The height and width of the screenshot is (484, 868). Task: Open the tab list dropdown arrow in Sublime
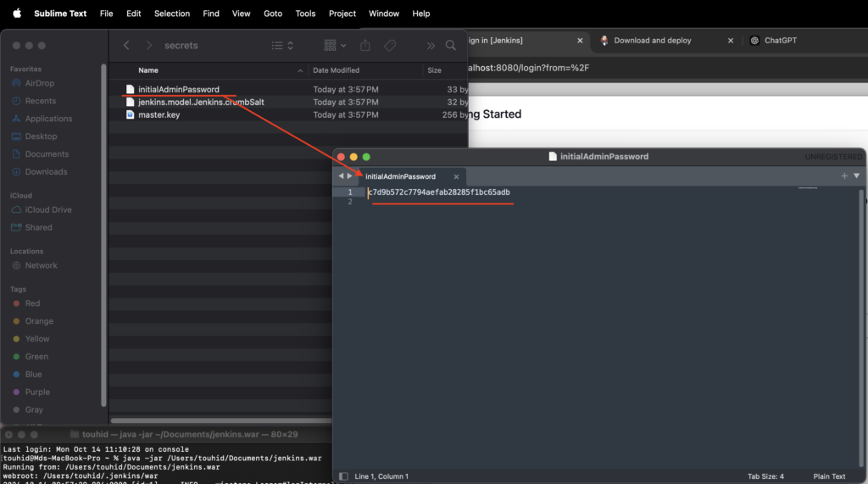(856, 176)
